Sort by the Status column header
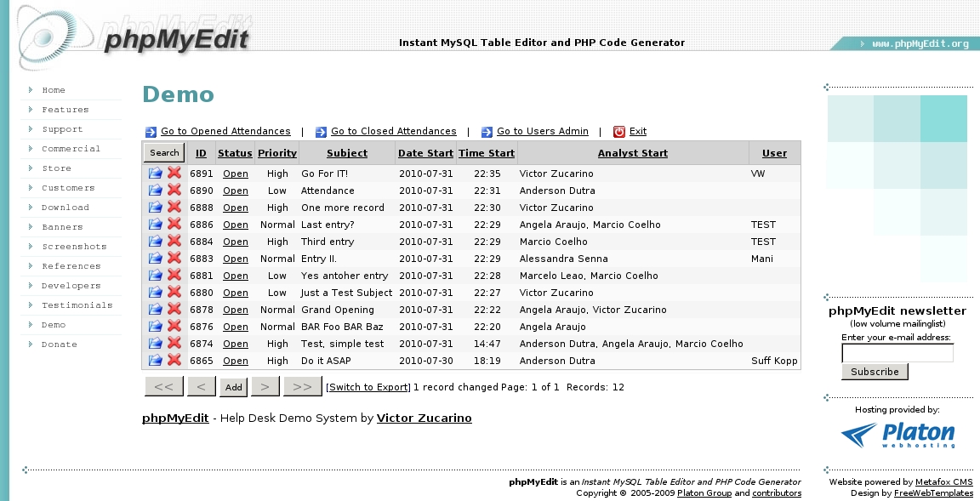Screen dimensions: 980x501 pos(235,153)
